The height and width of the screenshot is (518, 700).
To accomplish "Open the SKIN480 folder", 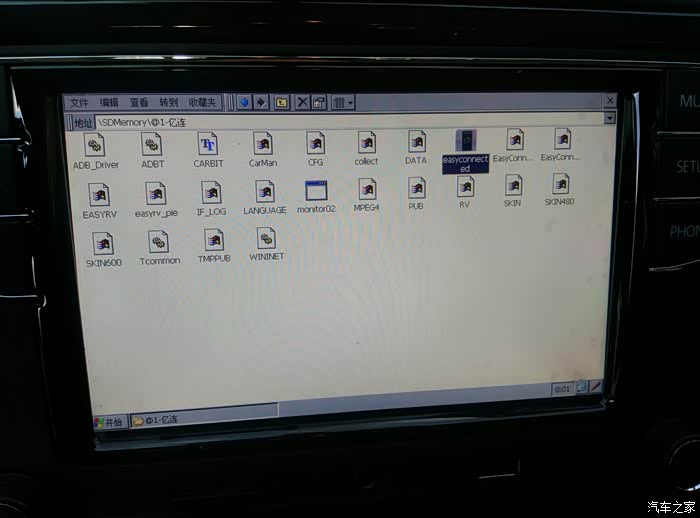I will [x=559, y=189].
